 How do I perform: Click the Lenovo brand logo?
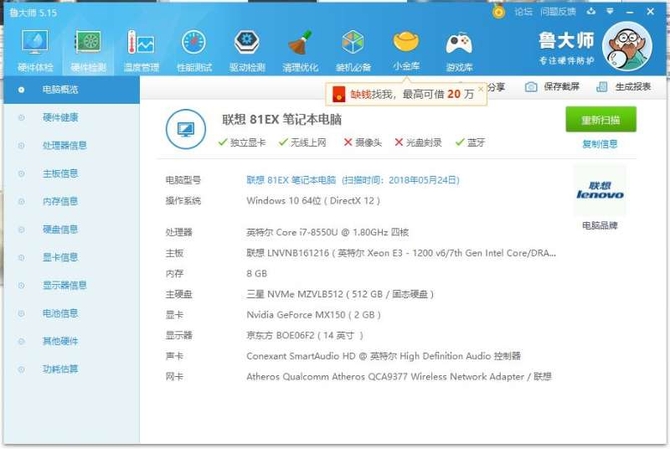tap(599, 191)
